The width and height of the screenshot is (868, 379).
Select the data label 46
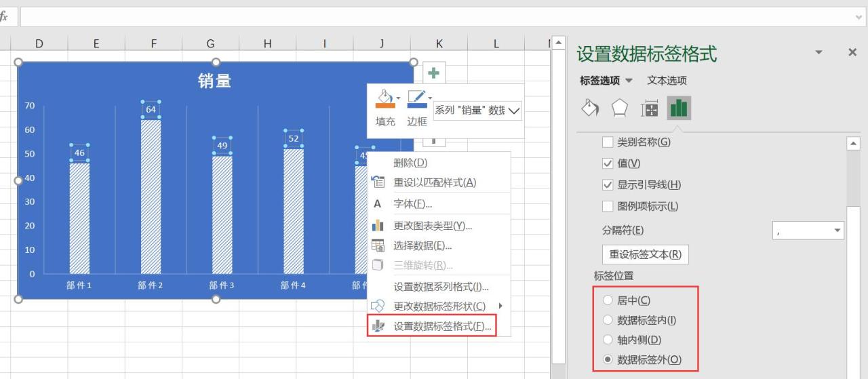click(x=79, y=153)
